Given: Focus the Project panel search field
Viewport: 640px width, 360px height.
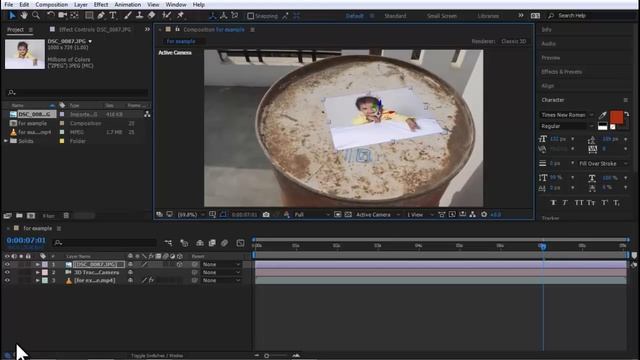Looking at the screenshot, I should point(78,93).
